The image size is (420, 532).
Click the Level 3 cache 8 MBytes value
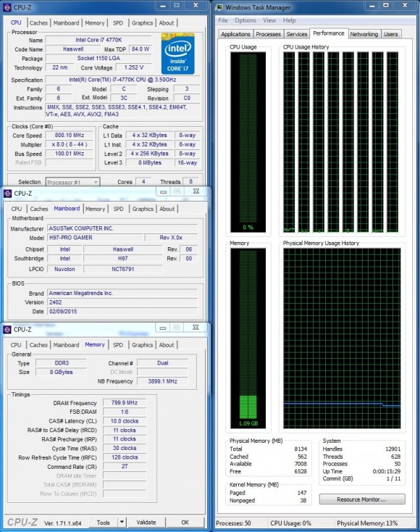click(x=149, y=163)
